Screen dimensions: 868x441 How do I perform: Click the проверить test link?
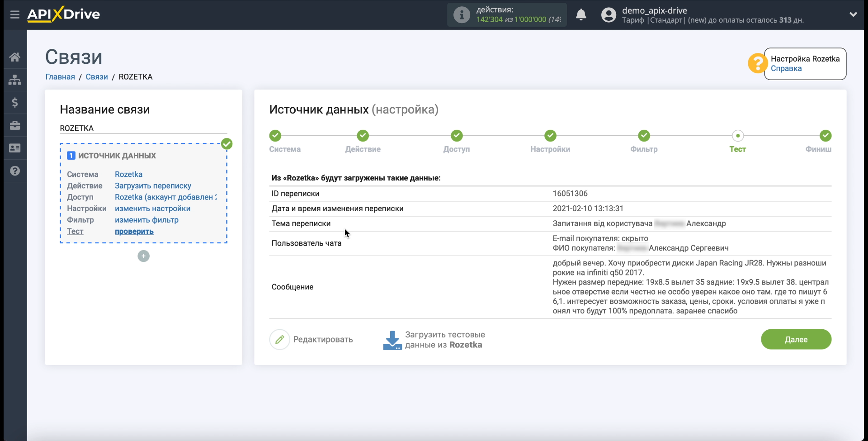tap(134, 231)
